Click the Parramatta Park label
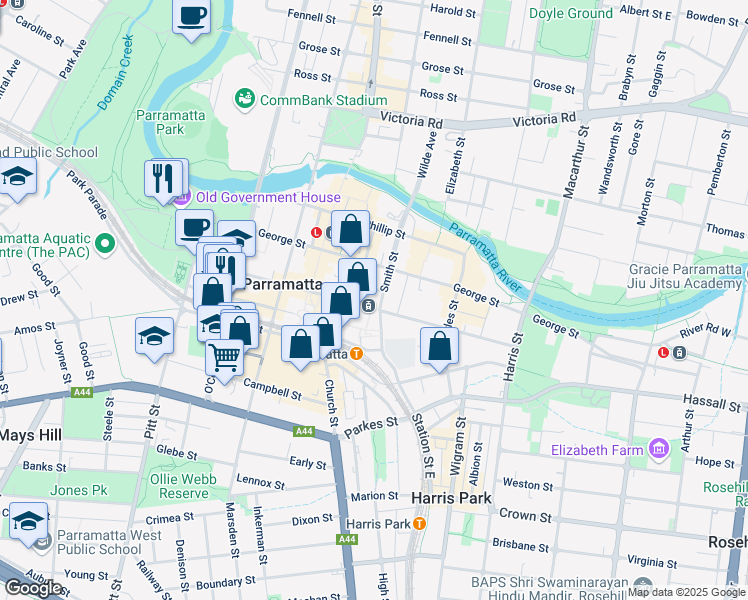 170,122
